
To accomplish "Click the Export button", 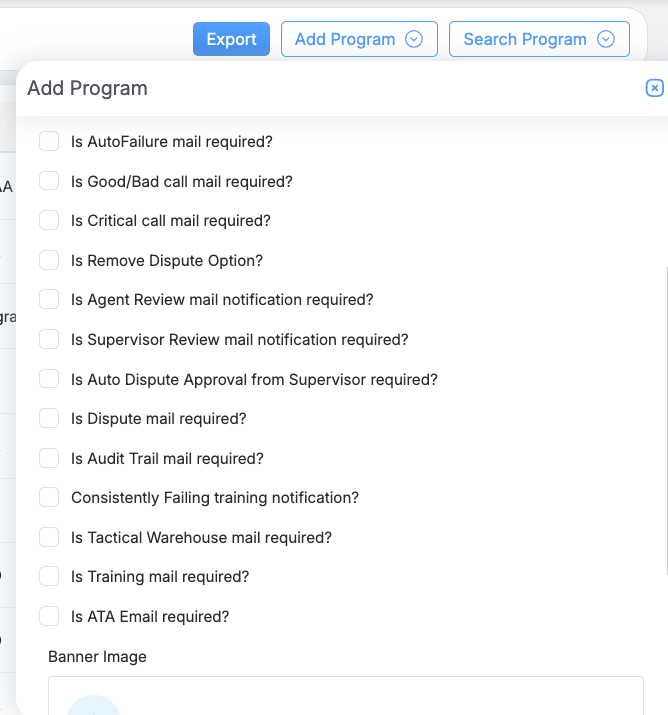I will tap(231, 39).
